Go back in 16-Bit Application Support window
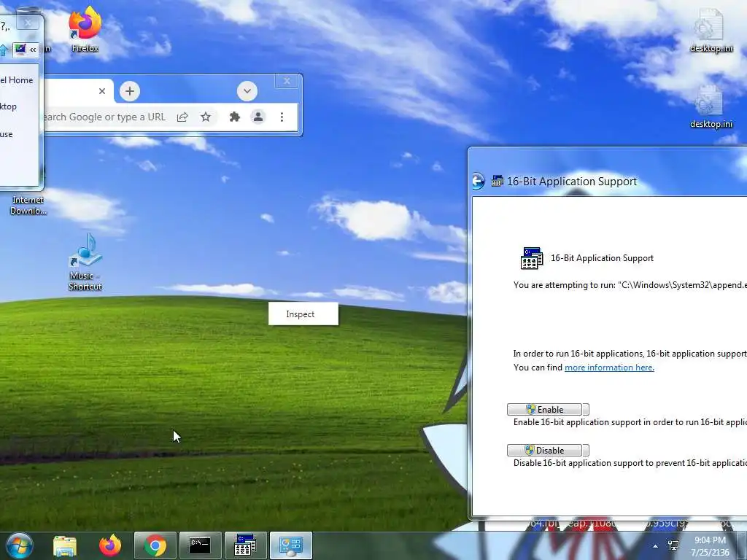 pyautogui.click(x=479, y=181)
